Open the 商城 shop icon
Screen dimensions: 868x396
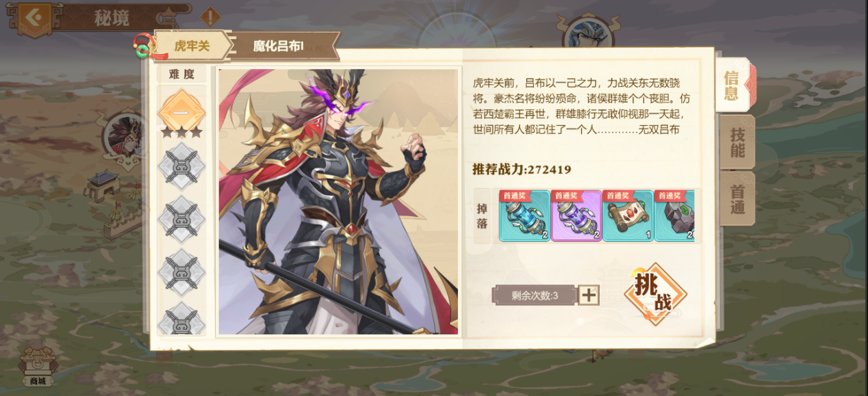(x=37, y=367)
